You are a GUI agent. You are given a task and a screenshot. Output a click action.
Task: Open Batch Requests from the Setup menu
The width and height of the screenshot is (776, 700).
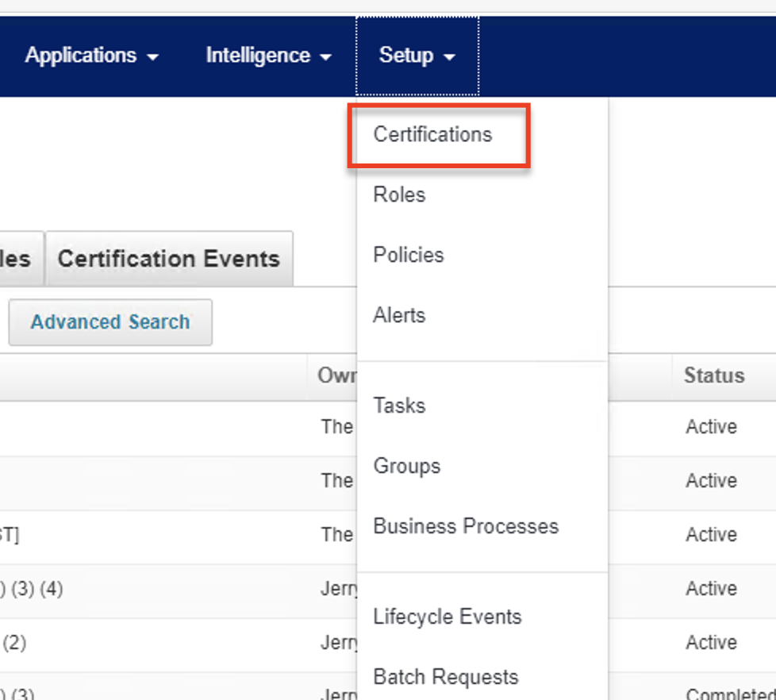tap(445, 678)
